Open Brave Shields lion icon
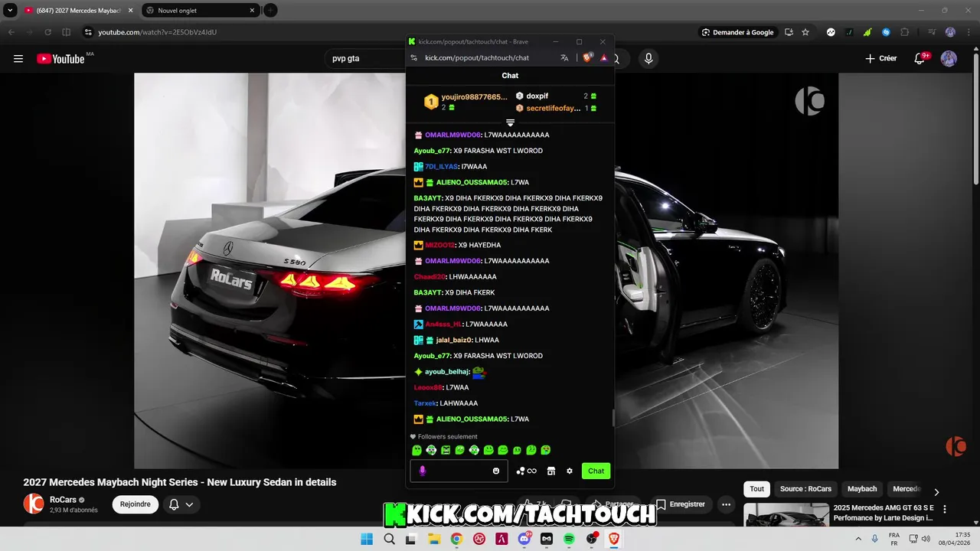Screen dimensions: 980x551 click(587, 57)
